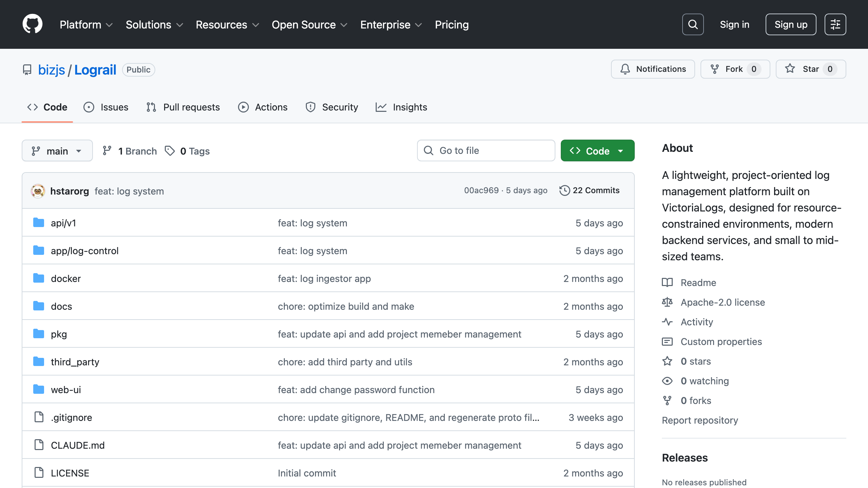This screenshot has height=488, width=868.
Task: Expand the main branch dropdown
Action: tap(57, 151)
